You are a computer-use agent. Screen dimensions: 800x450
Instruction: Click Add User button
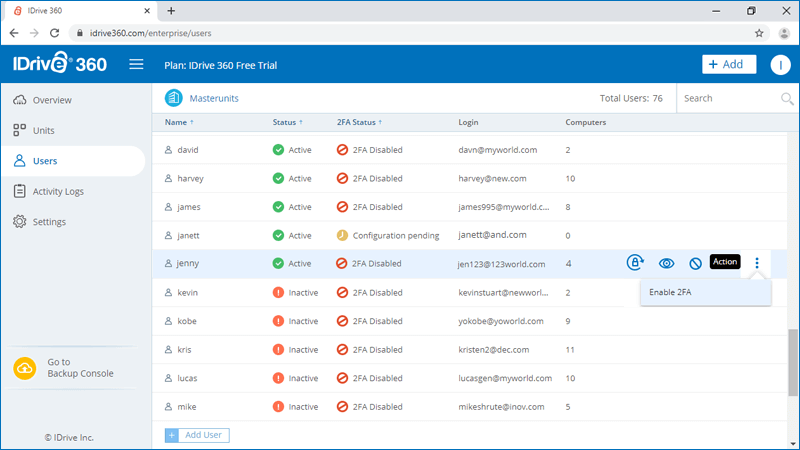[197, 435]
